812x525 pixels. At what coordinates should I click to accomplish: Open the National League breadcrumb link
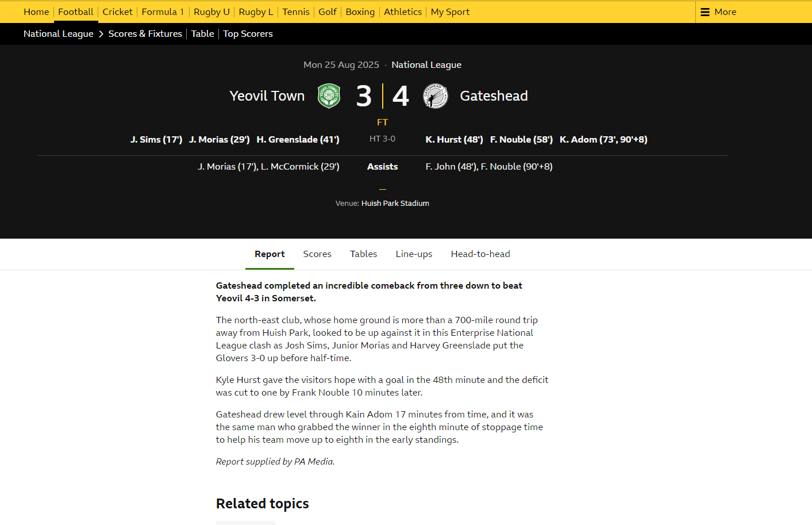[x=59, y=34]
